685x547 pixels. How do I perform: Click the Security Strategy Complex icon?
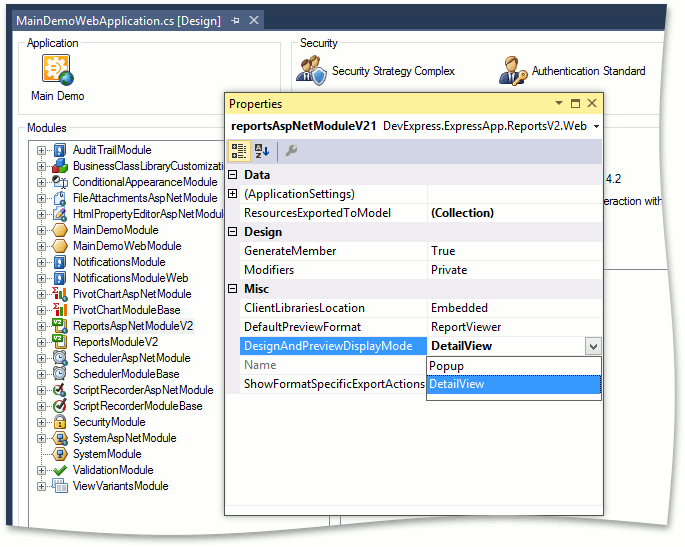point(311,71)
